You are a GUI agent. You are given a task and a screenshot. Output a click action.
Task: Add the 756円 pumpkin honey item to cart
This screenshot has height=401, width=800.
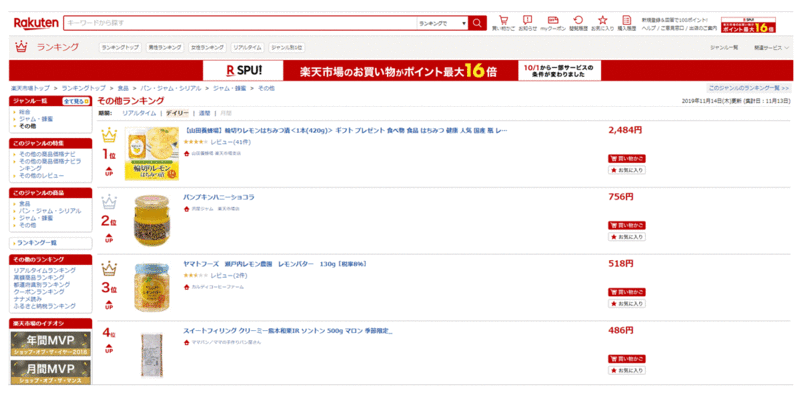626,224
